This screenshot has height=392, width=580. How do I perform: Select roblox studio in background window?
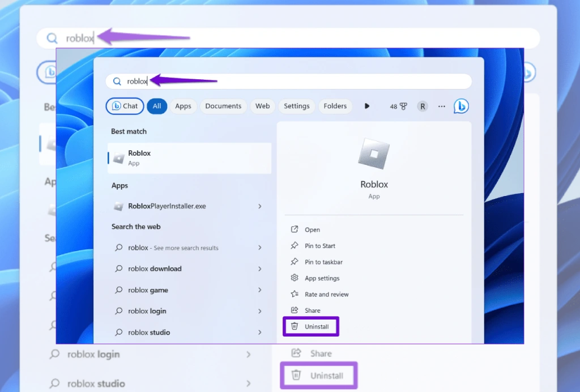click(96, 384)
